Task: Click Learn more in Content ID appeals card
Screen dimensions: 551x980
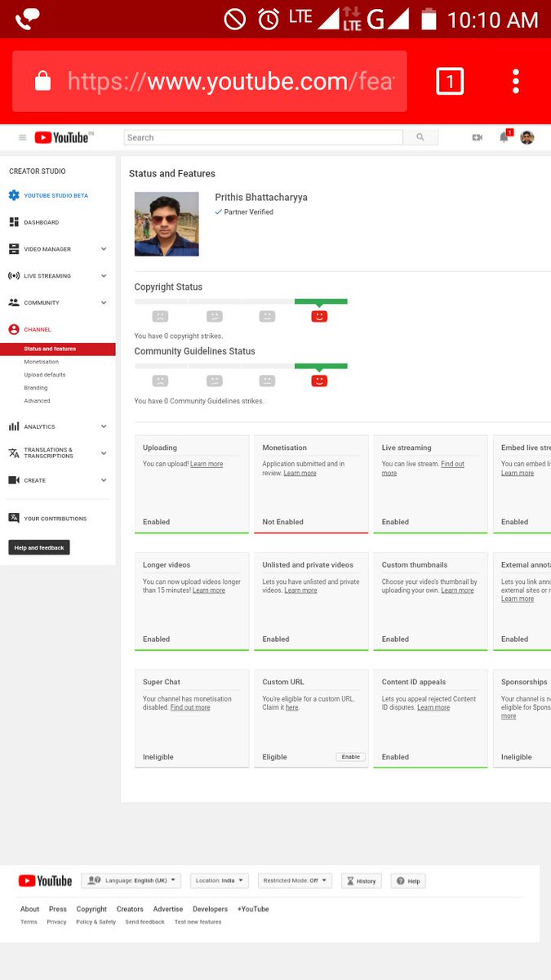Action: (x=433, y=707)
